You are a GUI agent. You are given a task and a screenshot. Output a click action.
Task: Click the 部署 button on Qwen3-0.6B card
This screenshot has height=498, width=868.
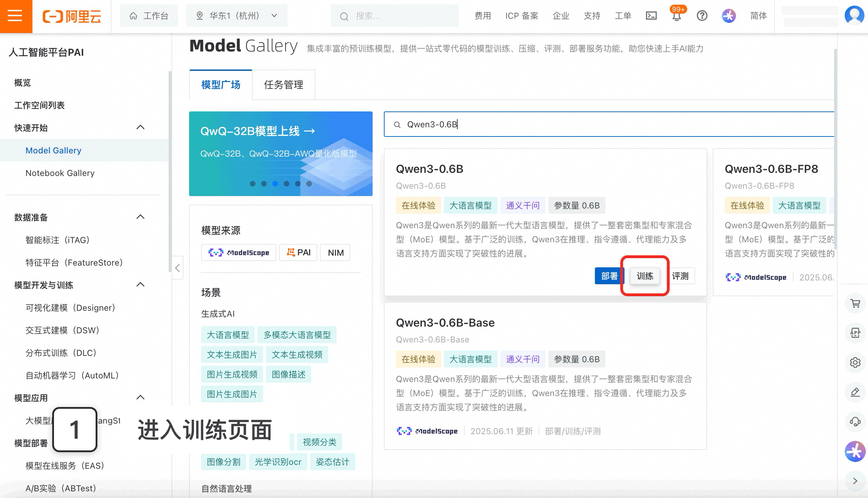609,276
